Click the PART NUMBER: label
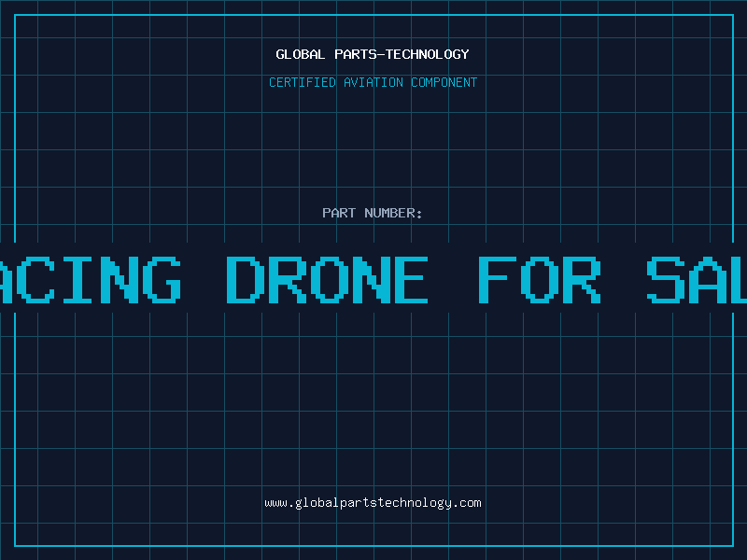The width and height of the screenshot is (747, 560). click(x=373, y=213)
